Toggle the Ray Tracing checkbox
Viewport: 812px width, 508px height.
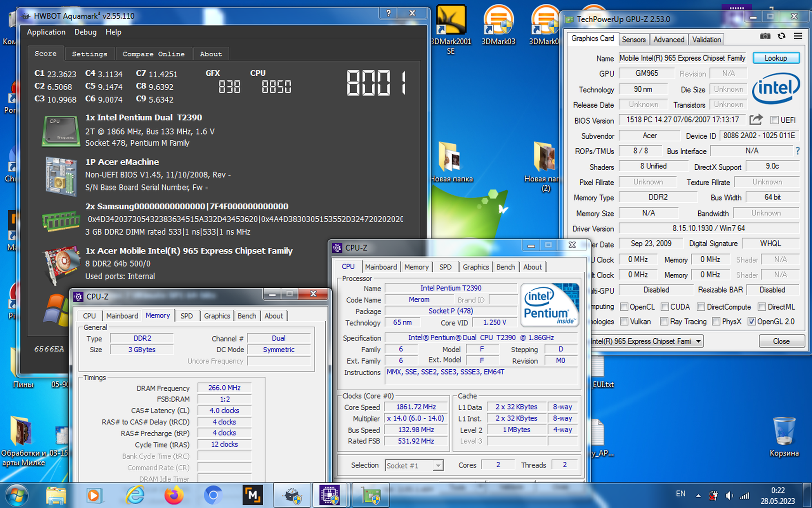[664, 322]
